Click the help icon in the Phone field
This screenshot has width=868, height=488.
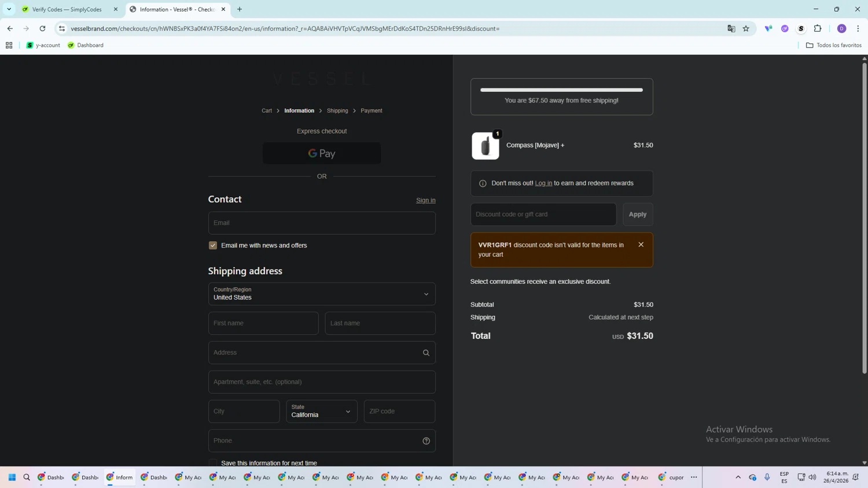tap(426, 441)
